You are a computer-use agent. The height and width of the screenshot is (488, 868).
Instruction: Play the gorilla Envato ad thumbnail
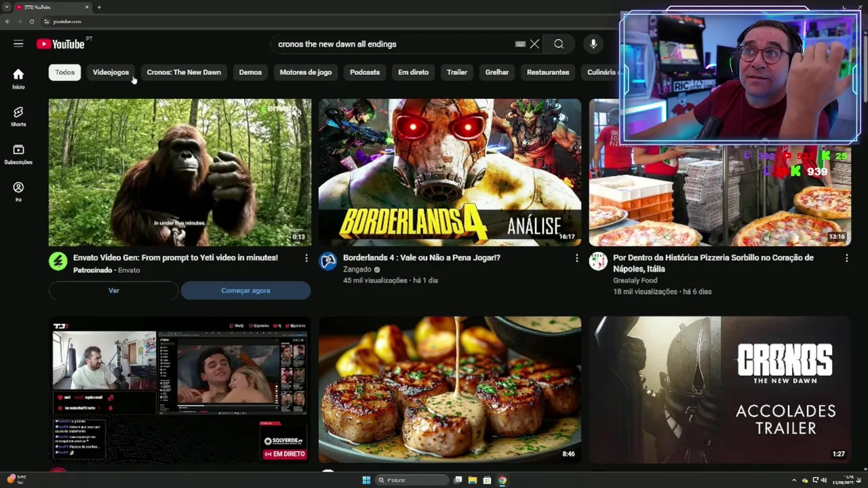click(x=180, y=172)
